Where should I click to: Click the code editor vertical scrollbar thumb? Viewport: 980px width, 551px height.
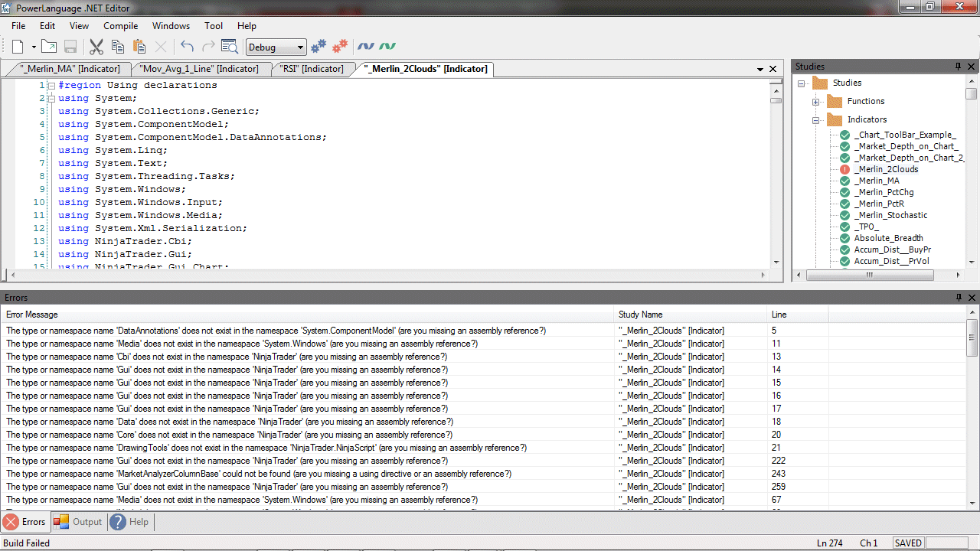pyautogui.click(x=776, y=99)
